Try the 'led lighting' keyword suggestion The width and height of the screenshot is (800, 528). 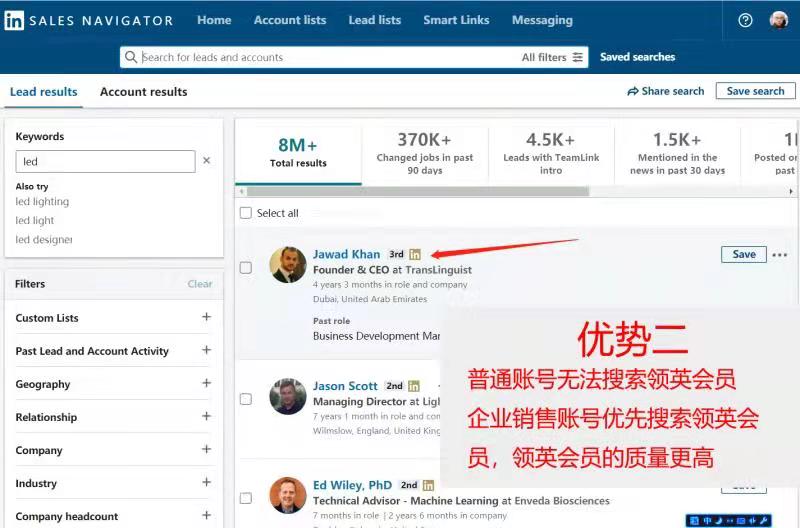42,202
